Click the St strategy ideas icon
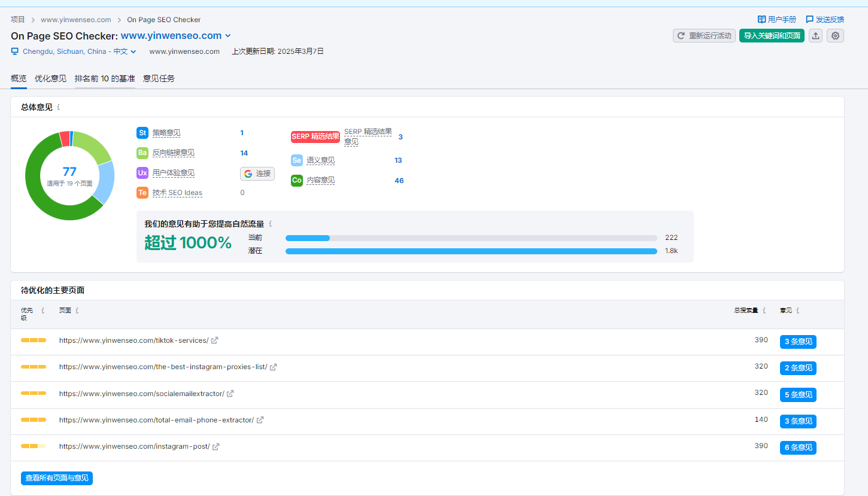 click(142, 133)
